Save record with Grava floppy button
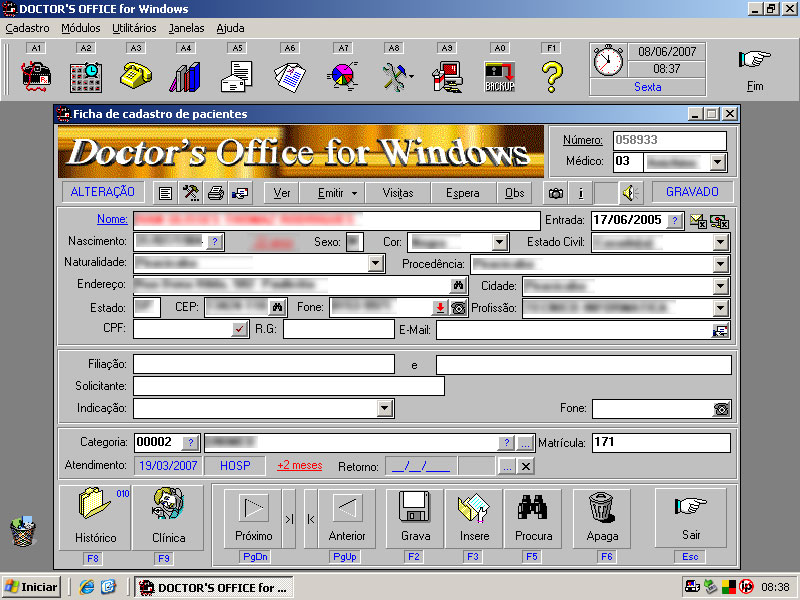This screenshot has height=600, width=800. click(x=415, y=518)
